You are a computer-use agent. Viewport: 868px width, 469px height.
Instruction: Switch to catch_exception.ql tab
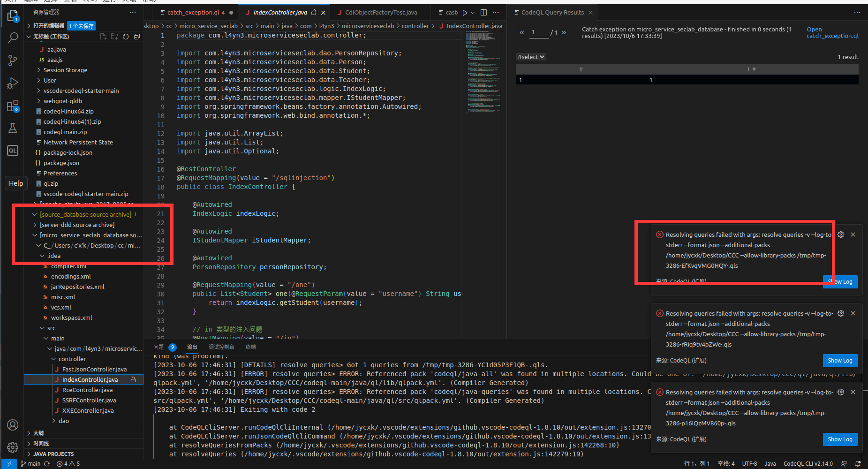pyautogui.click(x=192, y=13)
